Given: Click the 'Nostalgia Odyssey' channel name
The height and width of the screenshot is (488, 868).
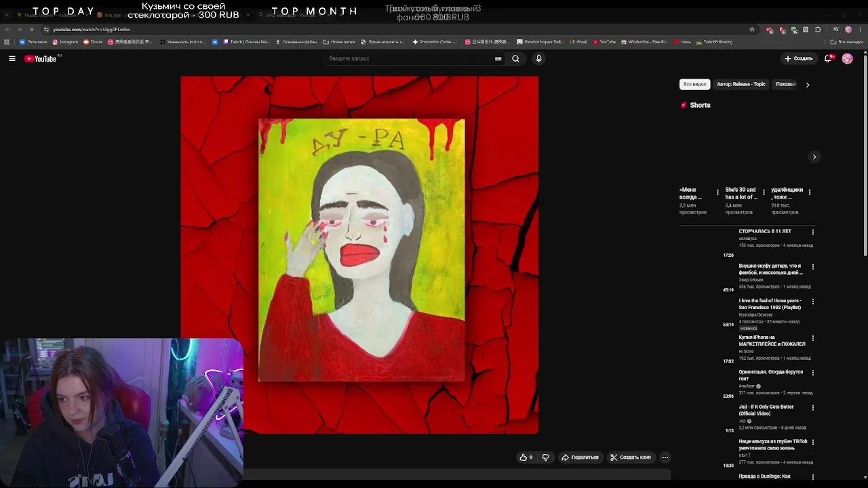Looking at the screenshot, I should click(755, 314).
